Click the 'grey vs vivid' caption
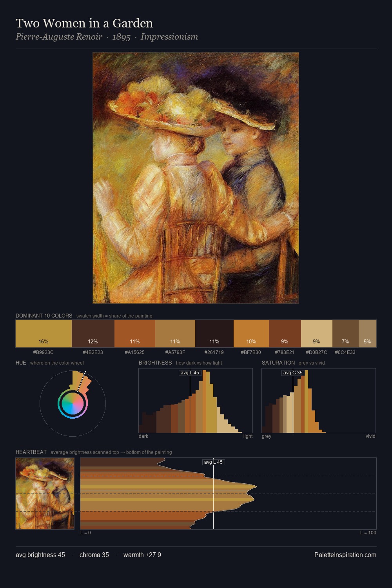This screenshot has width=392, height=588. point(312,363)
